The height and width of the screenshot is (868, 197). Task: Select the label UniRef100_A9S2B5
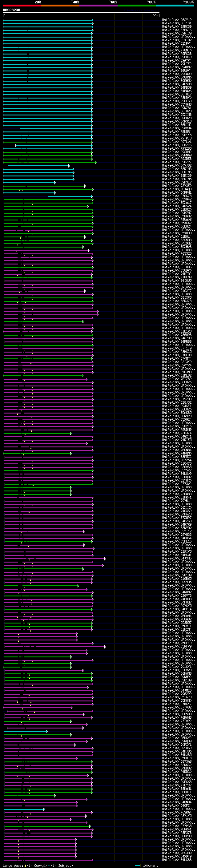[177, 149]
